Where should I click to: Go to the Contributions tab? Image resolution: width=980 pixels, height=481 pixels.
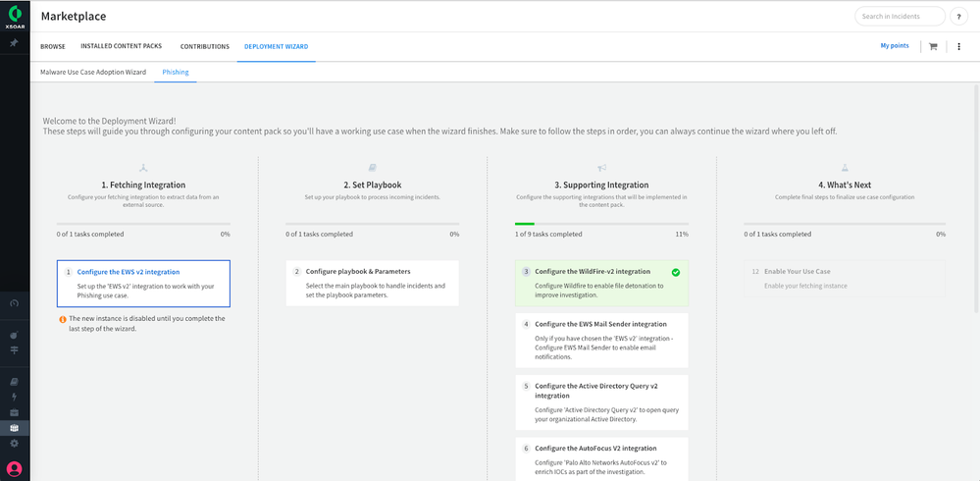(204, 46)
